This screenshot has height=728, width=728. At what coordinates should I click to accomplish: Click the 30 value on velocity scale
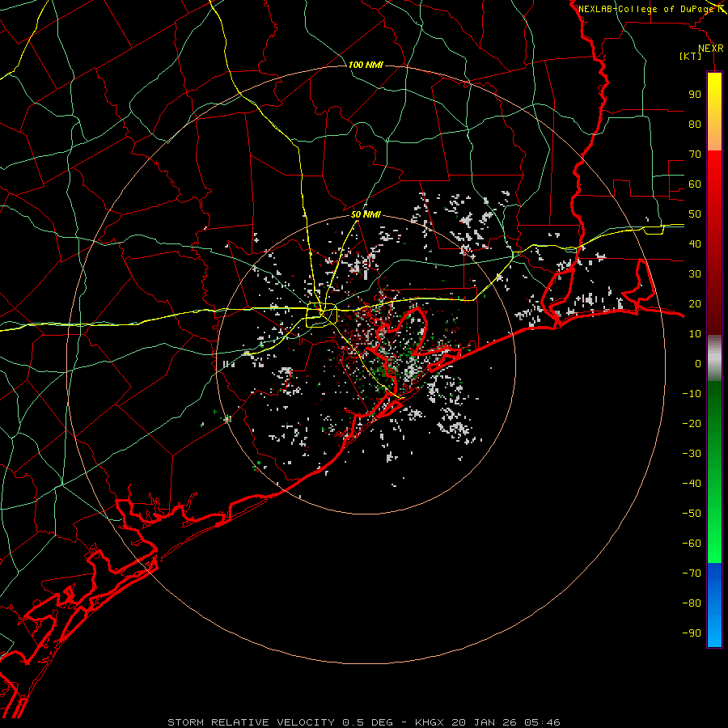click(695, 274)
